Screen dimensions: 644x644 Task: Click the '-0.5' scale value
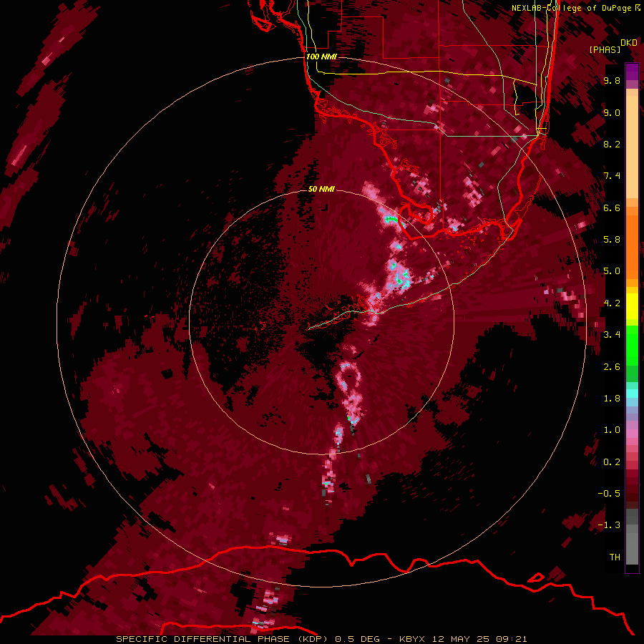tap(609, 494)
